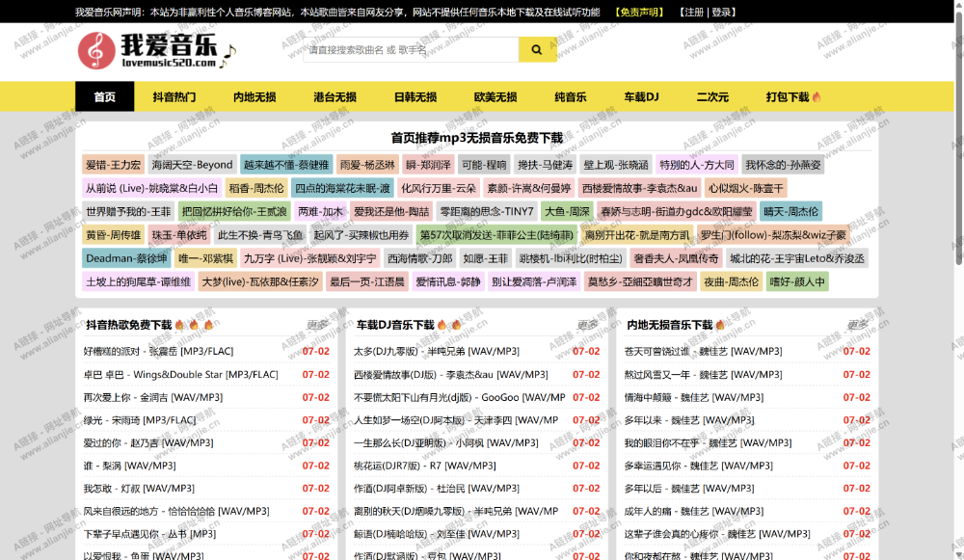Open song 熬过风雪又一年 - 魏佳艺
This screenshot has width=964, height=560.
coord(704,374)
